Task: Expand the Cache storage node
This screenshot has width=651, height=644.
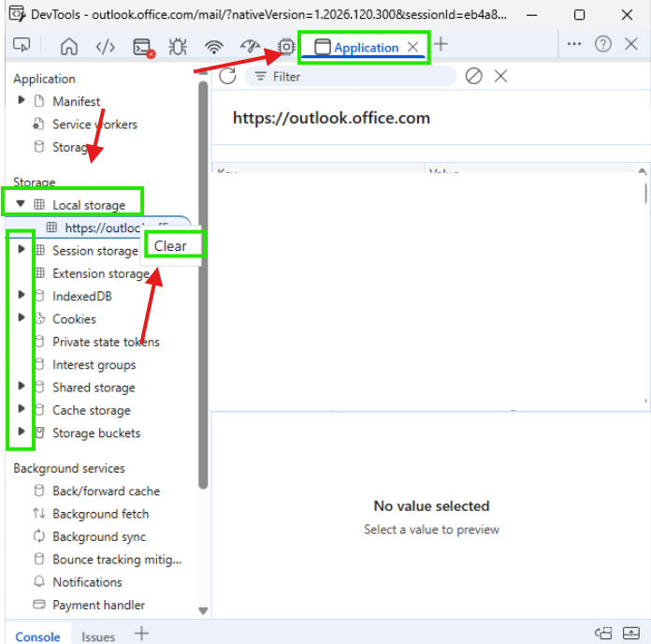Action: (22, 408)
